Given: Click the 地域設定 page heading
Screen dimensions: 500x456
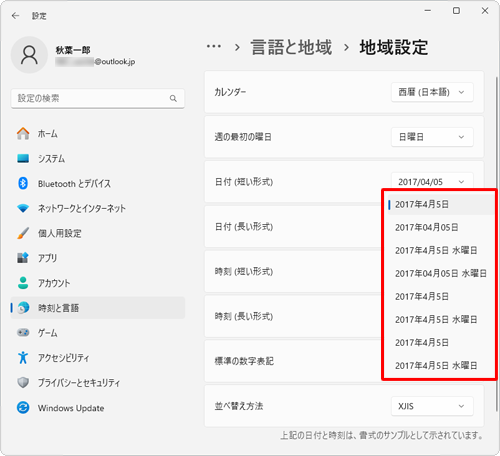Looking at the screenshot, I should point(394,47).
